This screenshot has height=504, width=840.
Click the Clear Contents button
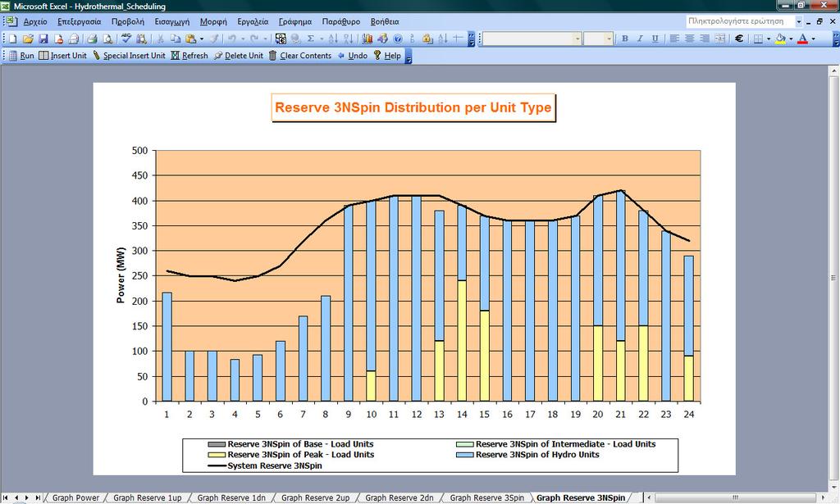tap(300, 56)
